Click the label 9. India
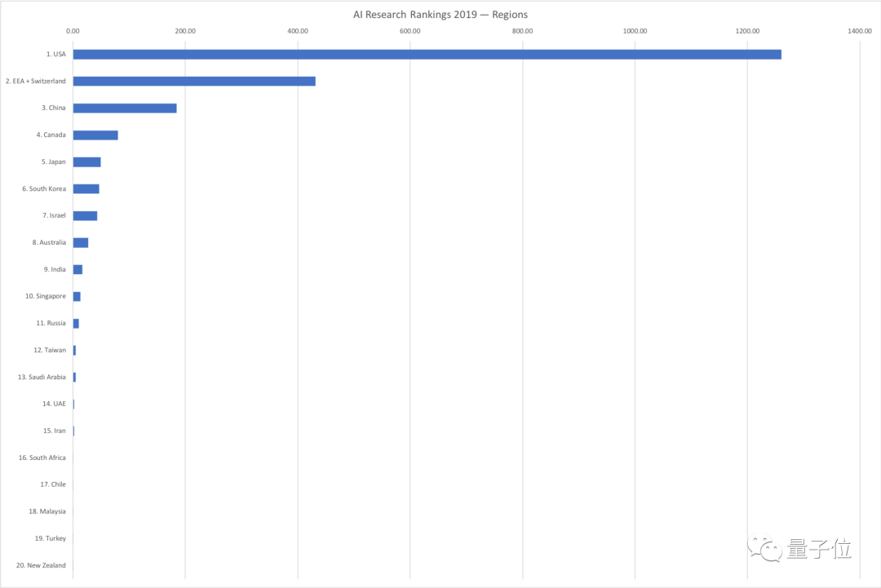This screenshot has height=588, width=881. click(x=55, y=270)
